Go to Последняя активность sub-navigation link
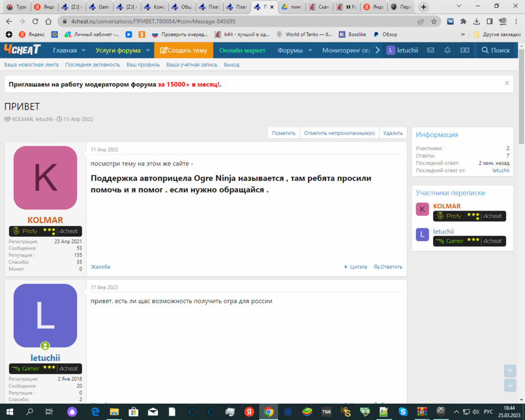 (93, 65)
